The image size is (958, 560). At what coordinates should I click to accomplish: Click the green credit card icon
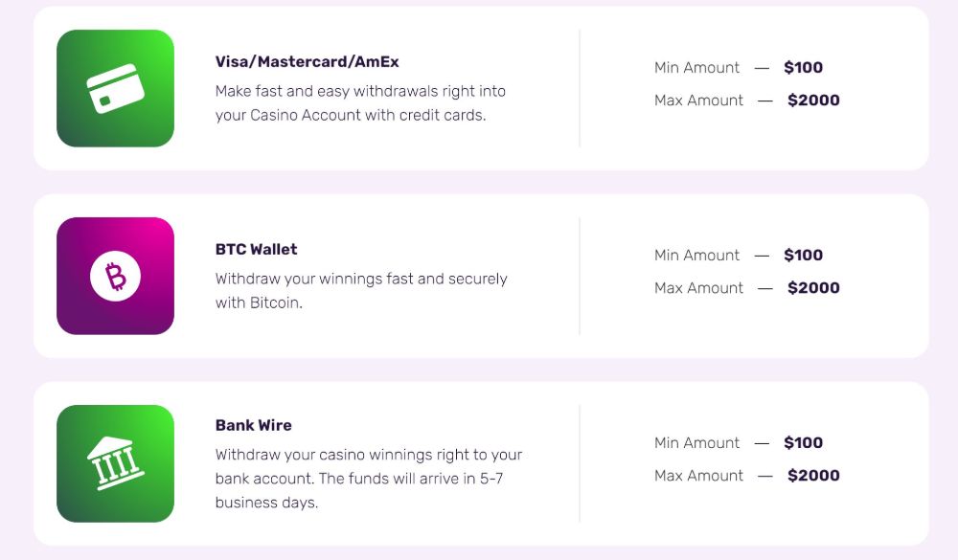[x=116, y=89]
